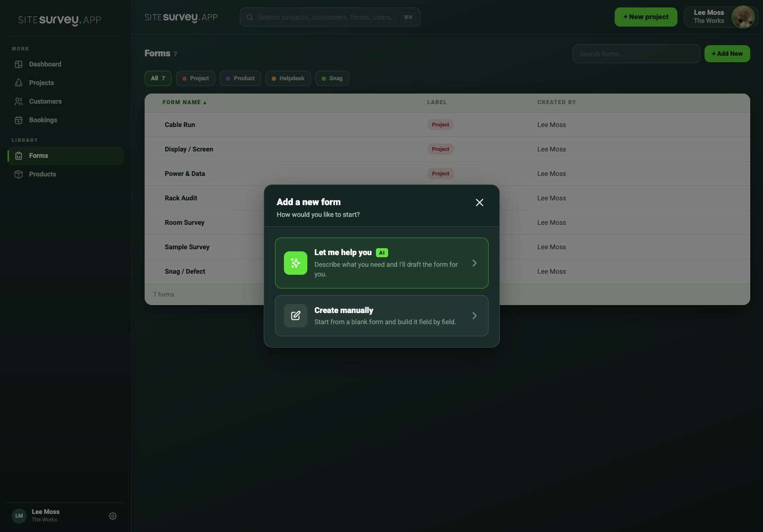Open settings via the gear icon
Screen dimensions: 763x532
pos(113,516)
